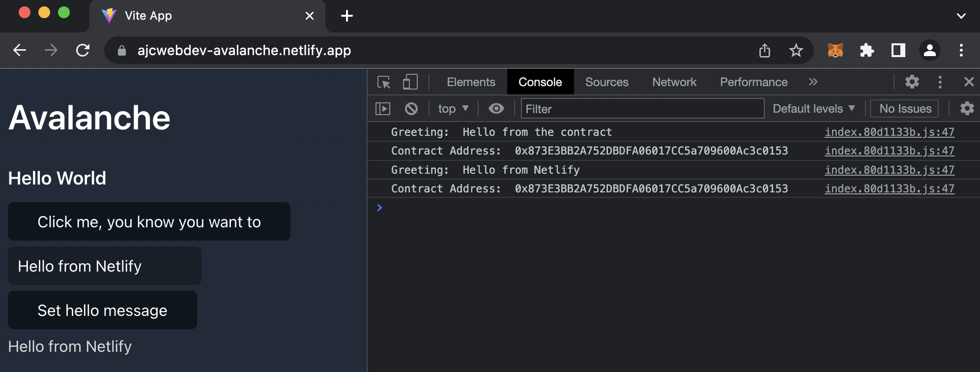
Task: Switch to the Sources tab
Action: [x=606, y=82]
